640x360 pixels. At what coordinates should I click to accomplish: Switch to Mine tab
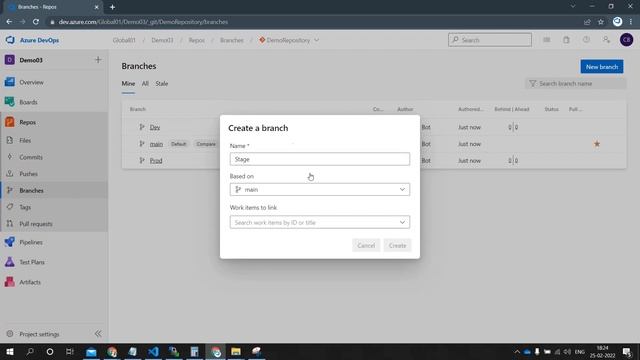click(x=128, y=84)
